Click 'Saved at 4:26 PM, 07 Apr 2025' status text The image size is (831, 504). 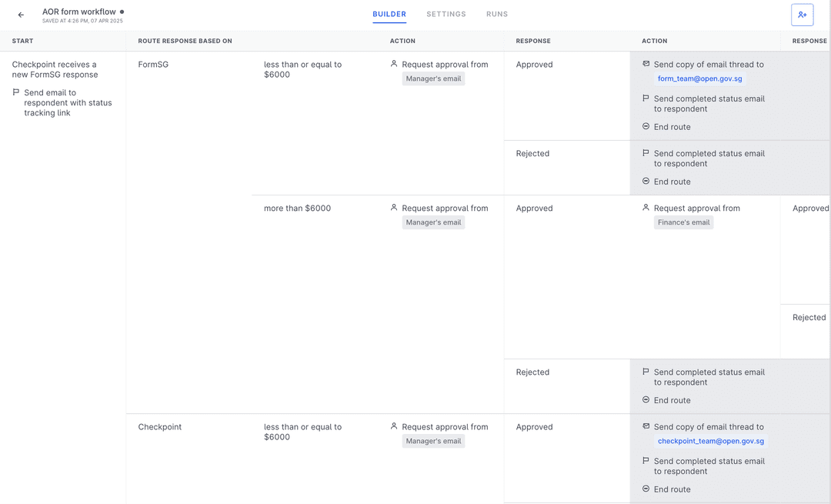pyautogui.click(x=82, y=22)
